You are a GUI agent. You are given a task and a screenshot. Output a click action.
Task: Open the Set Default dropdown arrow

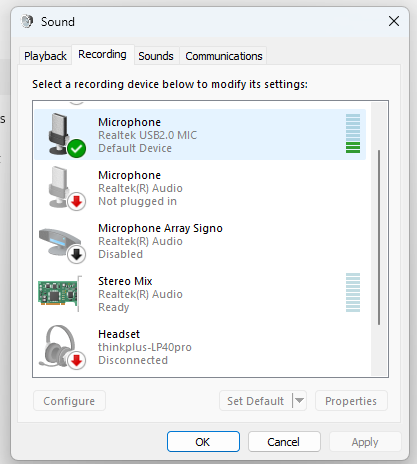[299, 400]
